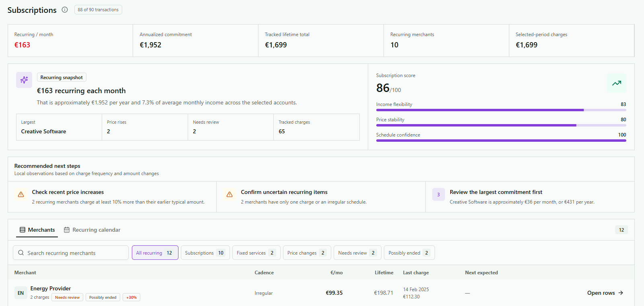Open Review the largest commitment first card
644x306 pixels.
[x=530, y=197]
